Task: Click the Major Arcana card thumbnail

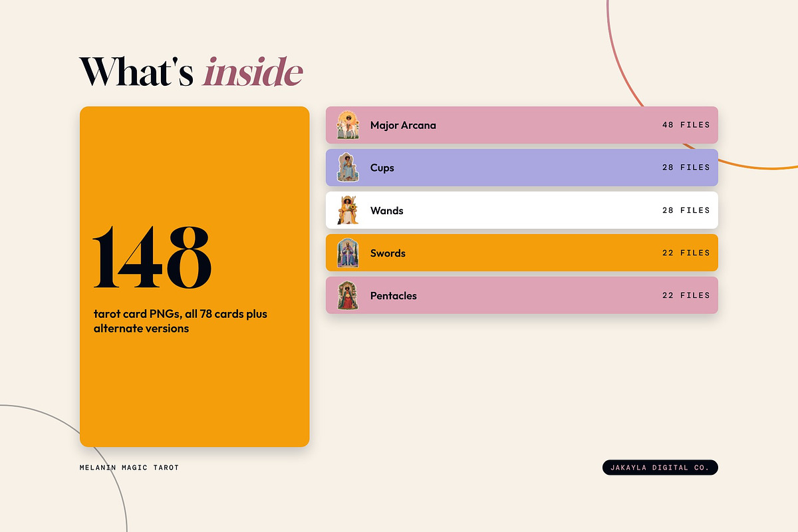Action: [348, 125]
